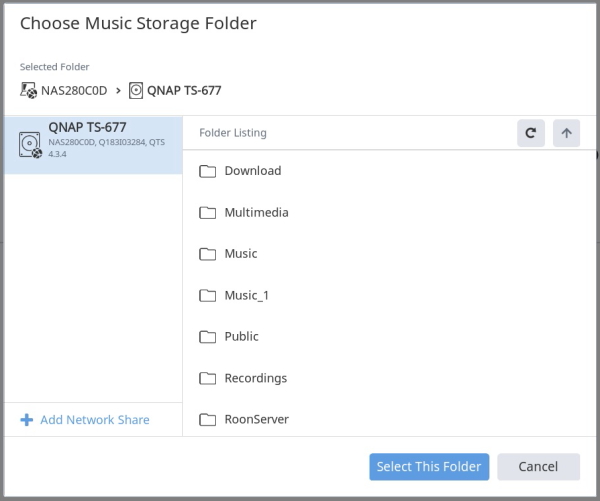Click the breadcrumb chevron separator

tap(118, 91)
